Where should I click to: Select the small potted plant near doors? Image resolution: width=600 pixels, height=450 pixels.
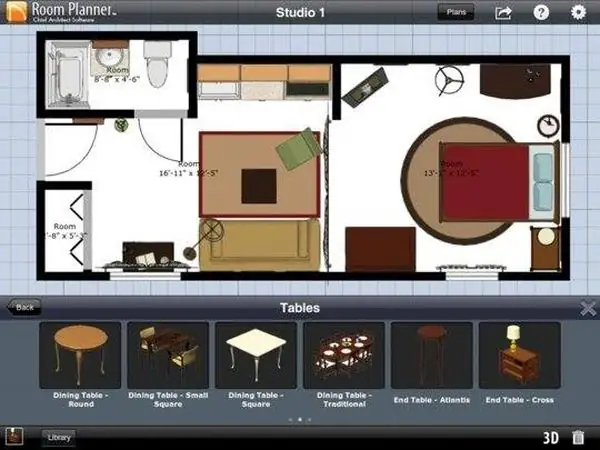coord(121,125)
